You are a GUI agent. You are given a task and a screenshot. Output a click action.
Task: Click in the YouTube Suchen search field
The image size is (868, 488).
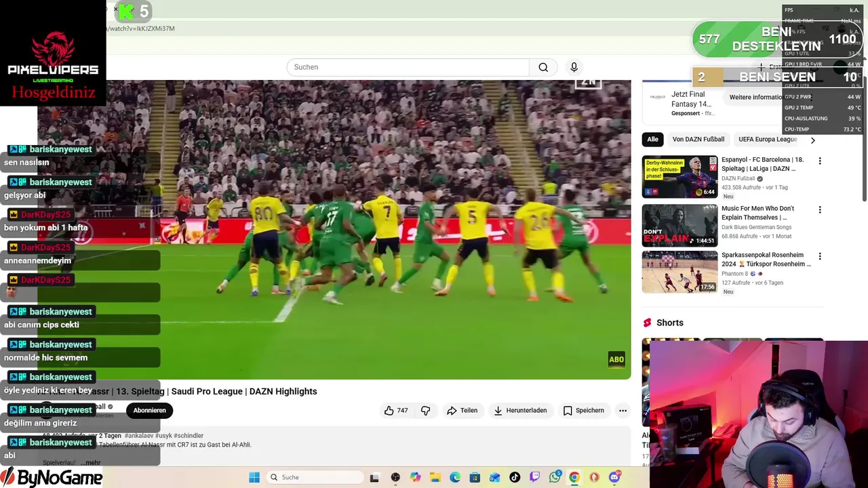tap(408, 67)
